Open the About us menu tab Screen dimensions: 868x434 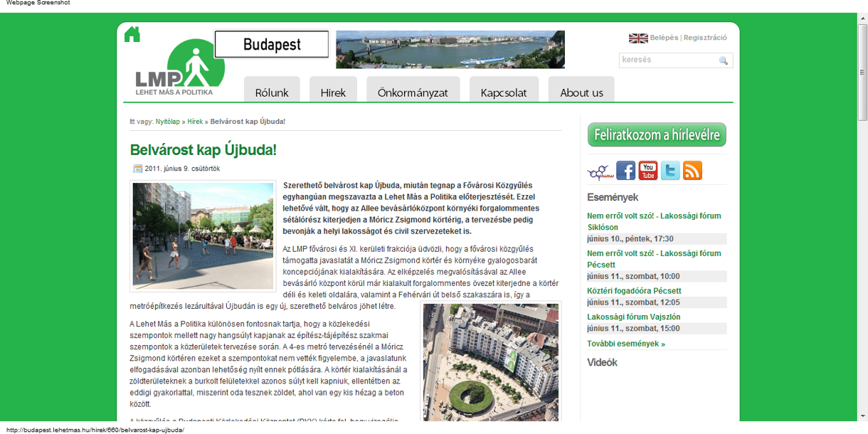click(581, 90)
